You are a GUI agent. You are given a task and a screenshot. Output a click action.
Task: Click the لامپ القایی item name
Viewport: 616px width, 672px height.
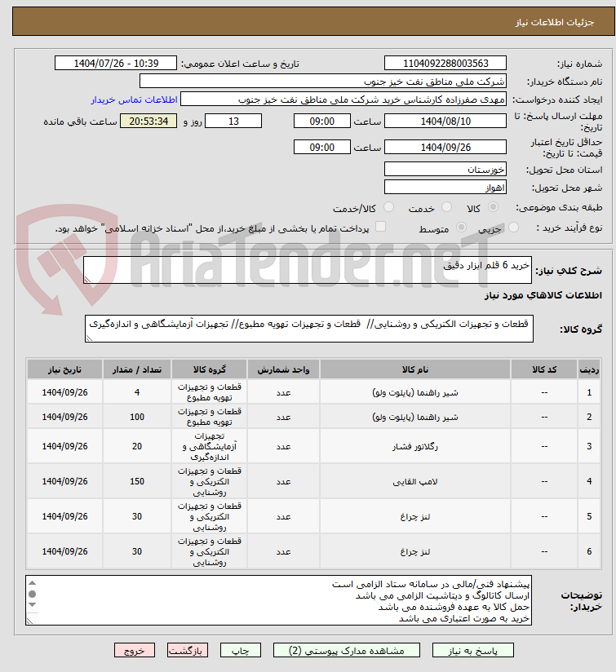(415, 482)
